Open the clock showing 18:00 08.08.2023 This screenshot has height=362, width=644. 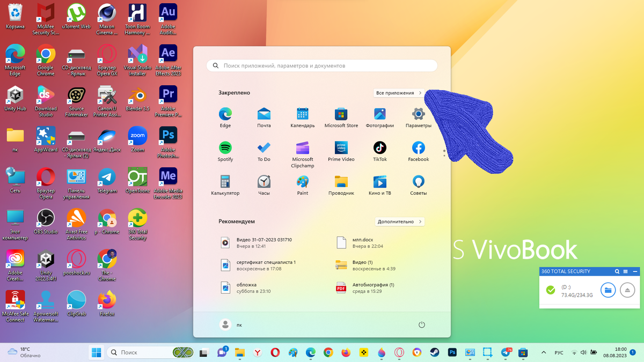click(614, 352)
